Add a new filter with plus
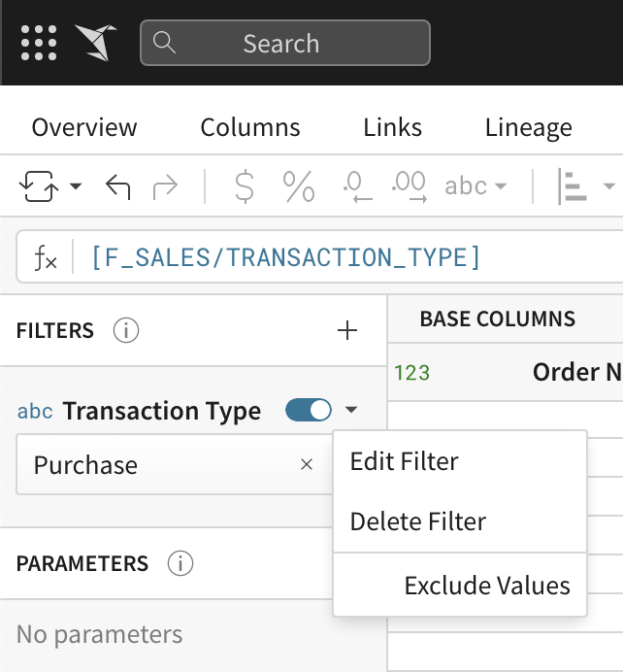Image resolution: width=623 pixels, height=672 pixels. (x=347, y=330)
